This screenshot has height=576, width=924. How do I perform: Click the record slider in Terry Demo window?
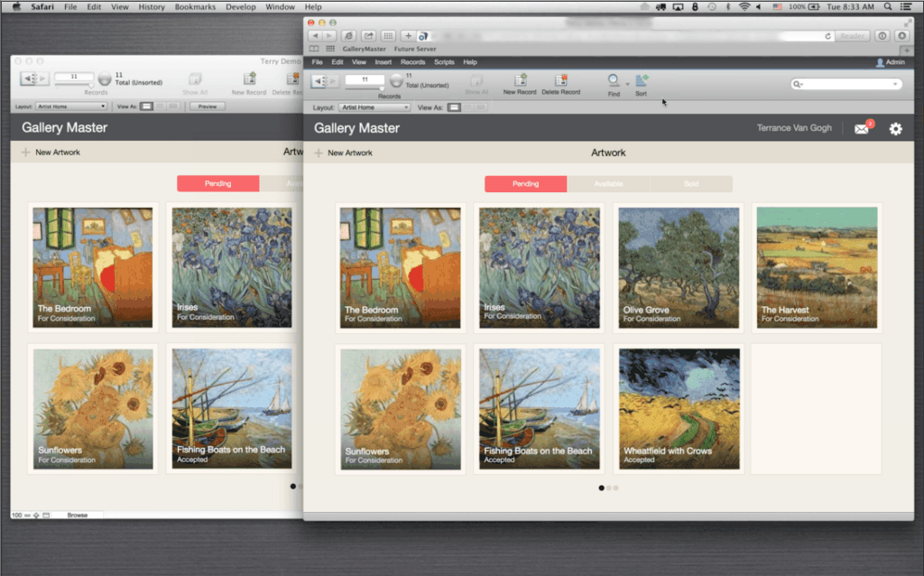tap(74, 85)
